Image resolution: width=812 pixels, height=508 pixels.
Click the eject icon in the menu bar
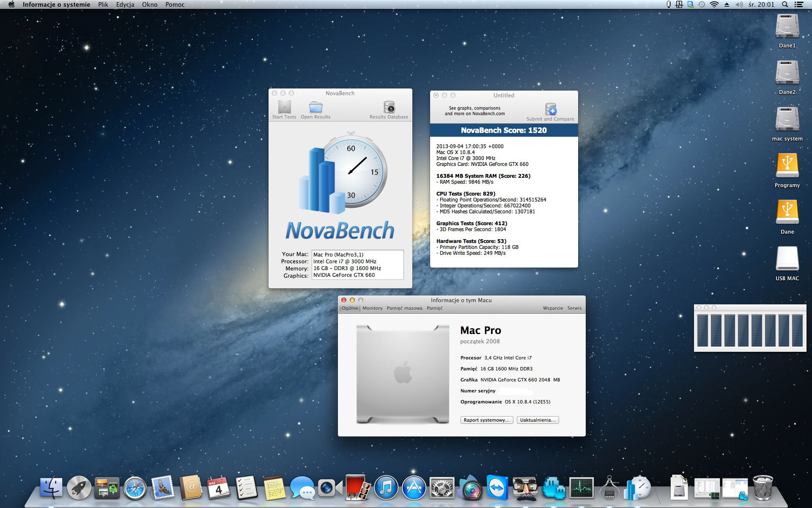click(x=727, y=5)
